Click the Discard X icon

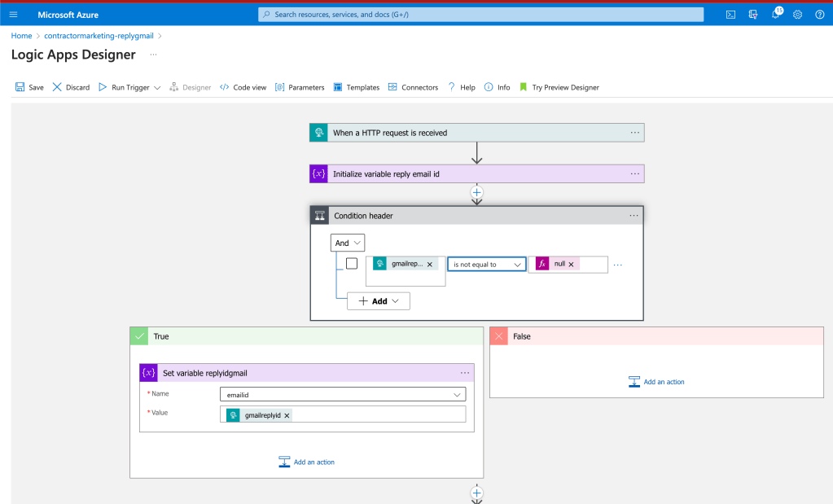point(57,87)
